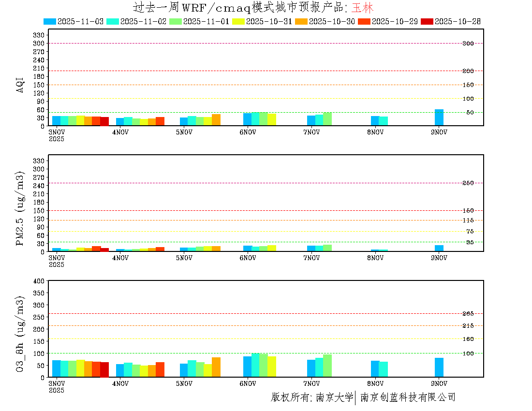This screenshot has height=411, width=532.
Task: Click the blue 9NOV bar in AQI chart
Action: 439,117
